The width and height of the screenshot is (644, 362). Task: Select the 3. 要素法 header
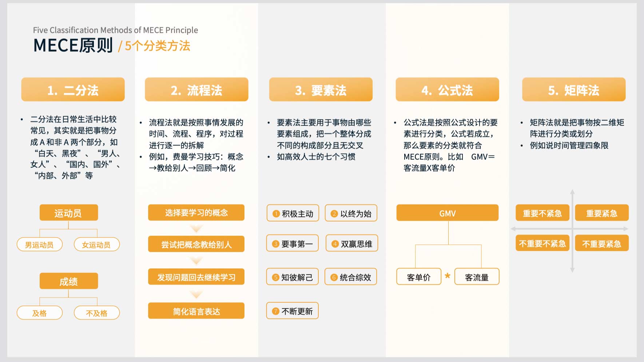[321, 89]
